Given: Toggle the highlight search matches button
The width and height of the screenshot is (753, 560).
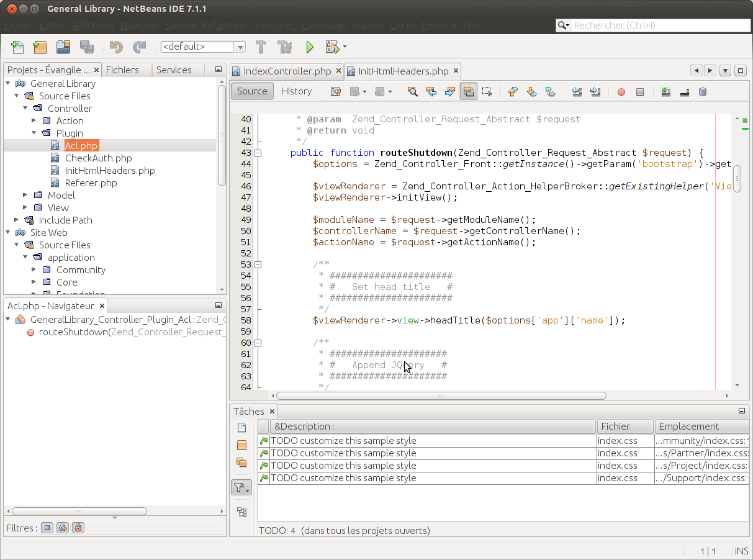Looking at the screenshot, I should pyautogui.click(x=467, y=91).
